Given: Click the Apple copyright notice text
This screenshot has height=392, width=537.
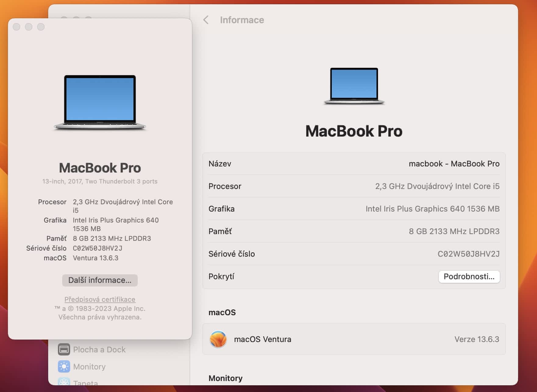Looking at the screenshot, I should tap(100, 313).
